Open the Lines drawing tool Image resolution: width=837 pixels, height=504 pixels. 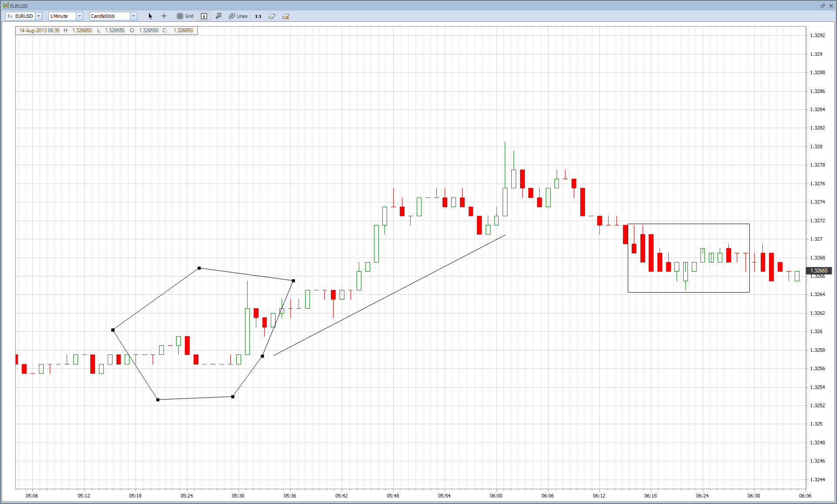238,16
